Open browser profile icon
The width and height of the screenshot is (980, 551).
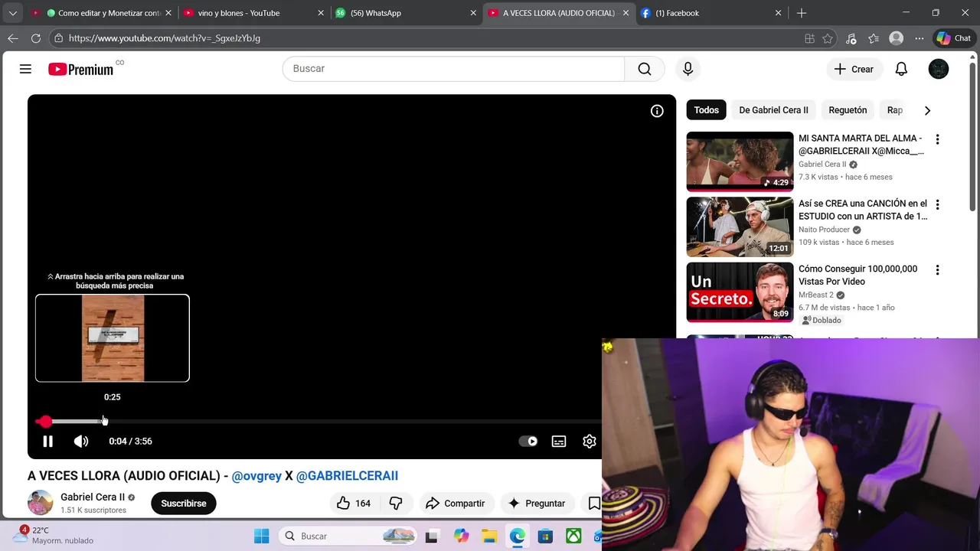pos(897,38)
